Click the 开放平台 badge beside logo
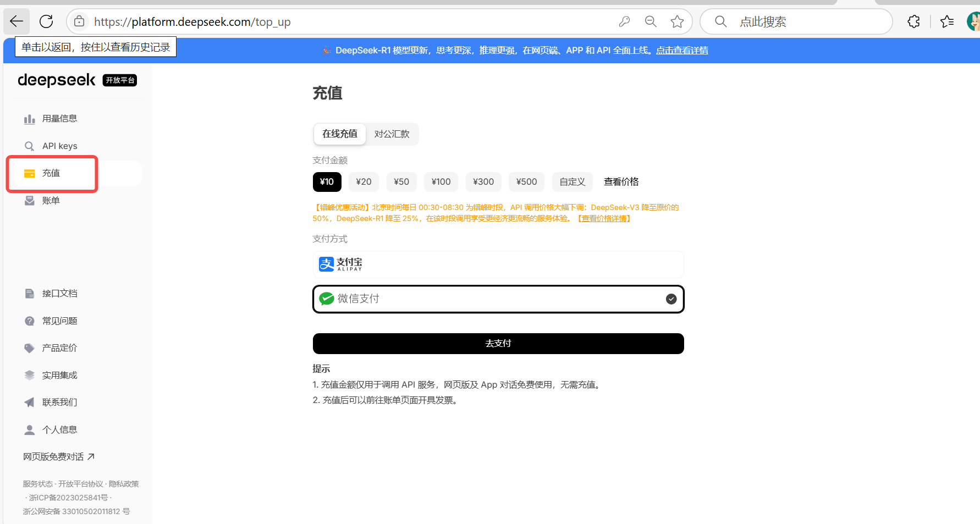Image resolution: width=980 pixels, height=524 pixels. [x=120, y=80]
